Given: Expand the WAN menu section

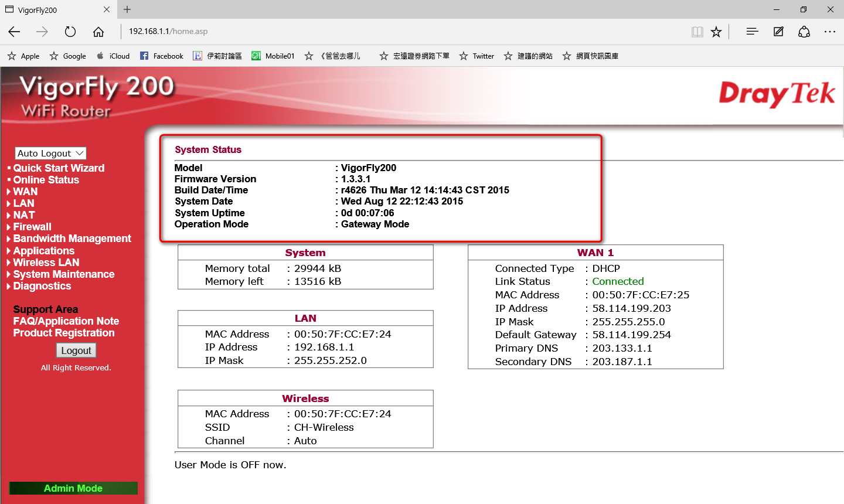Looking at the screenshot, I should 25,192.
